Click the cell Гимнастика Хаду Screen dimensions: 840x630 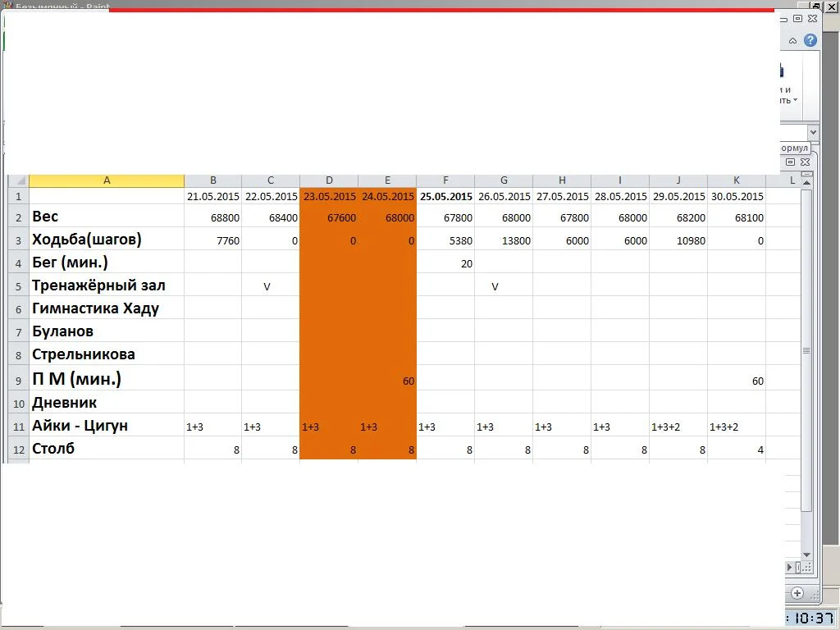coord(107,308)
